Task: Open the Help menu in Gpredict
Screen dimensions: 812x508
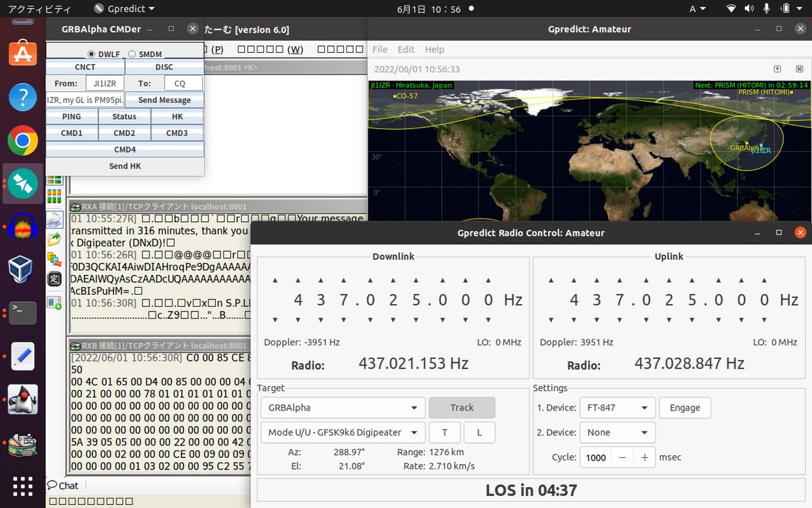Action: 434,49
